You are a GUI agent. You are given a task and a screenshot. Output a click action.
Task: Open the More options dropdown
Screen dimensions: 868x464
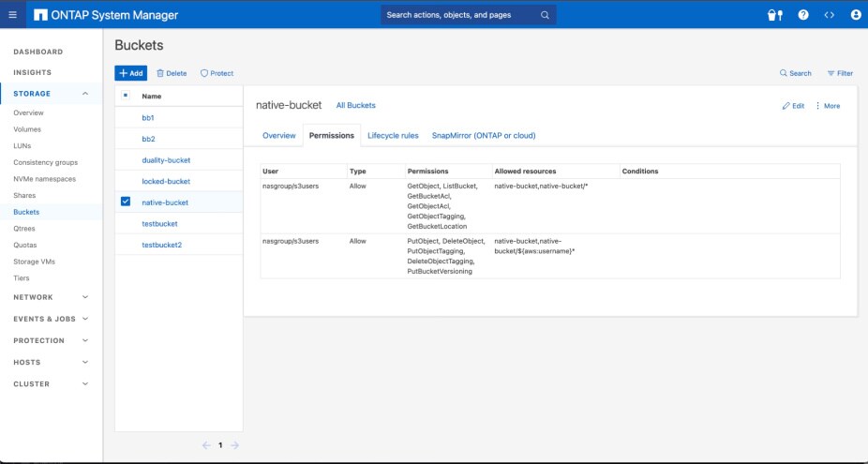tap(827, 106)
